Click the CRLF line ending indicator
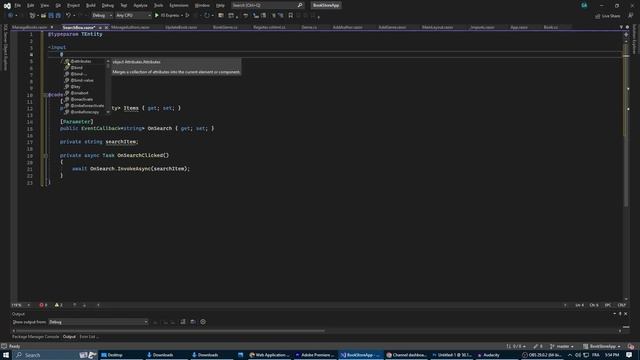The image size is (640, 360). coord(622,305)
